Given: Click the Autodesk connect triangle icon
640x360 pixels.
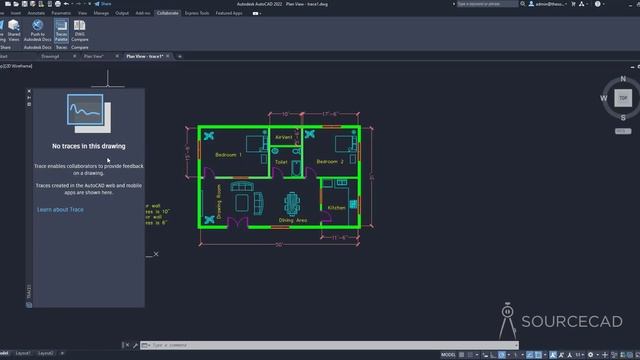Looking at the screenshot, I should click(582, 4).
